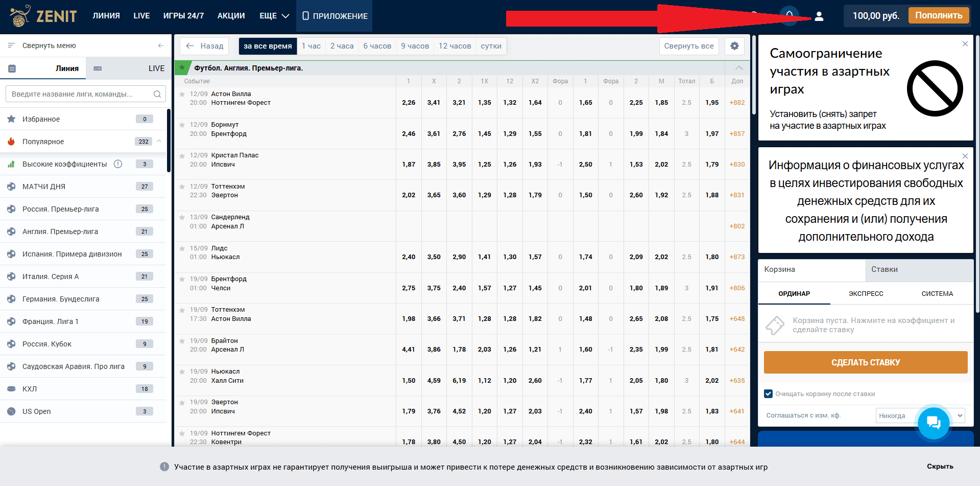
Task: Hide the gambling warning with Скрыть
Action: click(x=940, y=467)
